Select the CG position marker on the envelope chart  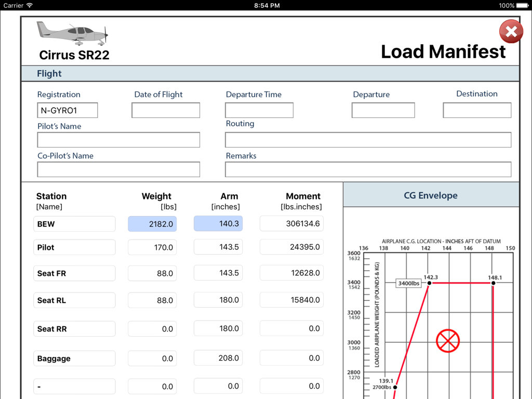tap(448, 341)
